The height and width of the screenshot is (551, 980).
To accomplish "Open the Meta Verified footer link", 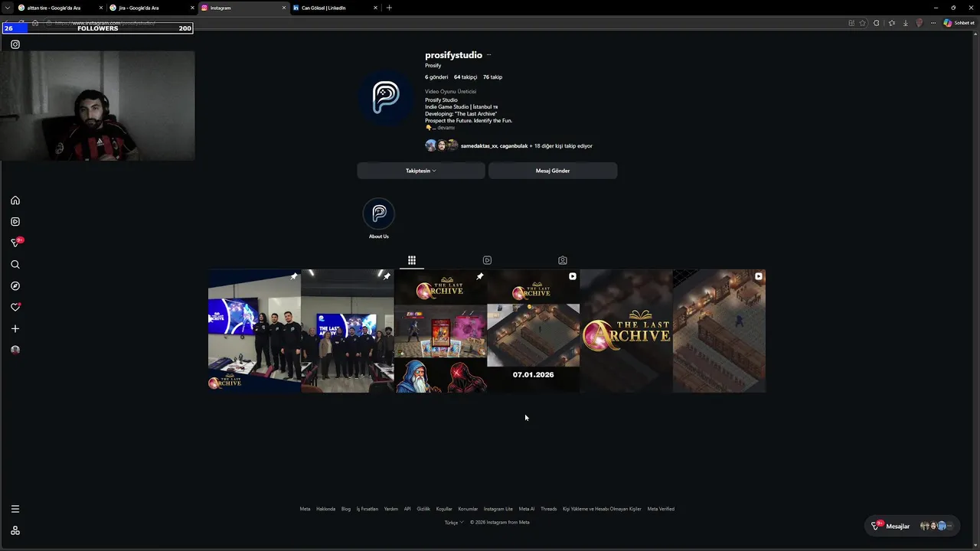I will (661, 509).
